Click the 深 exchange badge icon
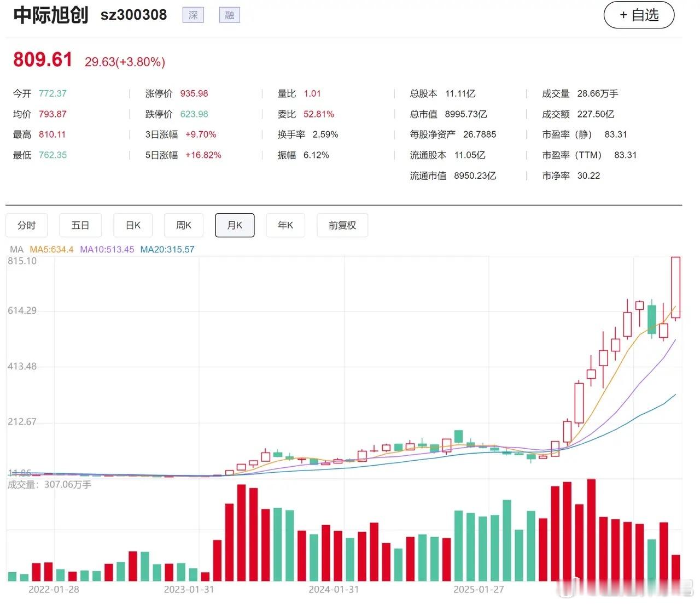Image resolution: width=700 pixels, height=605 pixels. (193, 15)
